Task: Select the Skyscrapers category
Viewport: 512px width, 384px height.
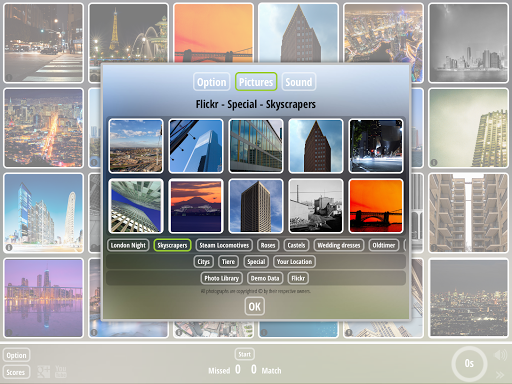Action: click(172, 245)
